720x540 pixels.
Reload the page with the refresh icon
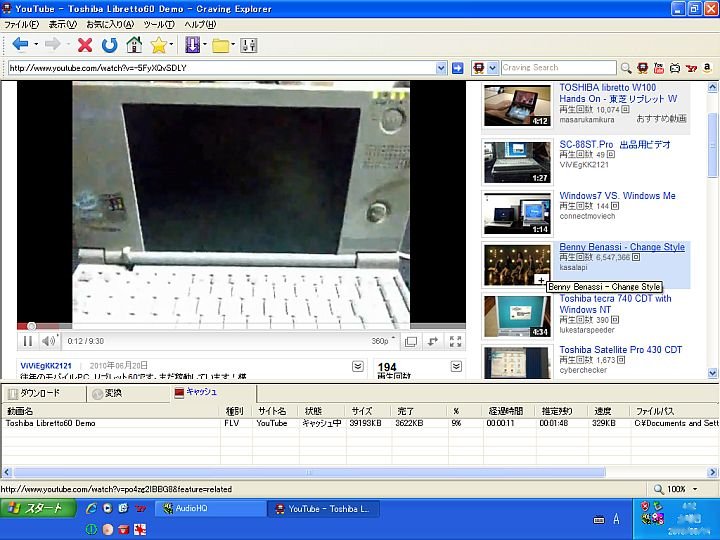point(109,45)
